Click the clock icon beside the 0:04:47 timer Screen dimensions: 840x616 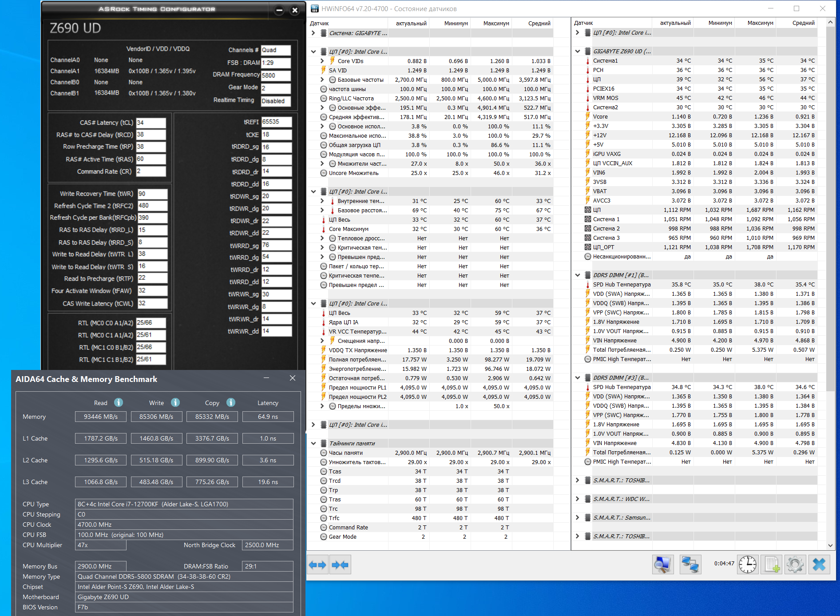(x=748, y=564)
